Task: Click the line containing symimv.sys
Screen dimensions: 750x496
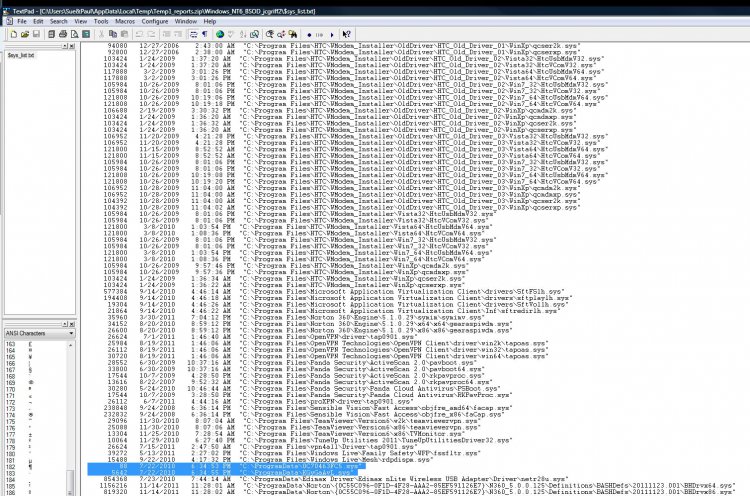Action: click(295, 317)
